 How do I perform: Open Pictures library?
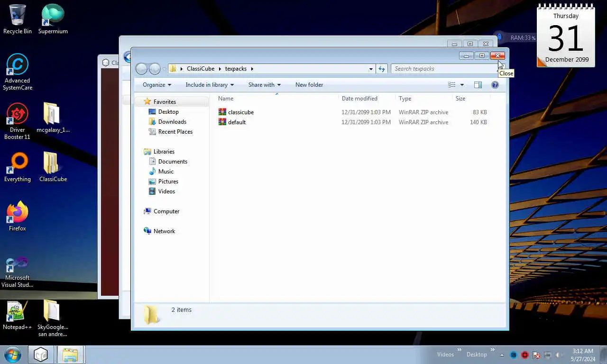(168, 182)
